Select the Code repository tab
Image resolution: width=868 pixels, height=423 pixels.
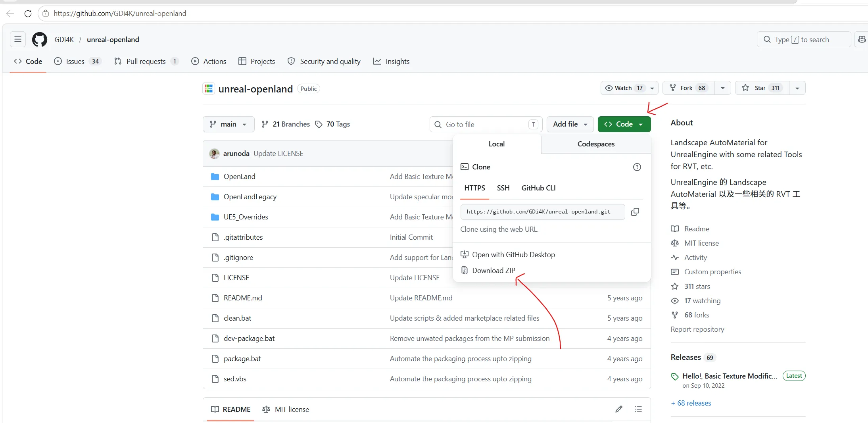coord(28,62)
